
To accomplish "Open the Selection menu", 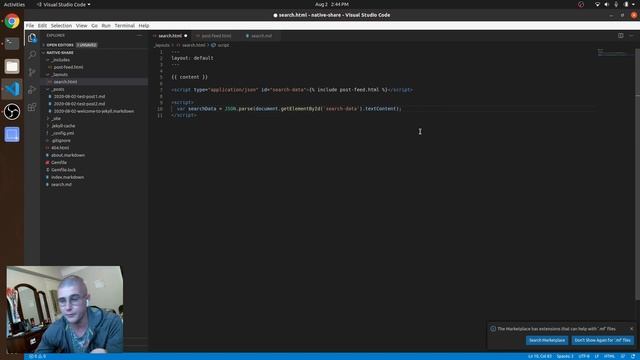I will point(61,25).
